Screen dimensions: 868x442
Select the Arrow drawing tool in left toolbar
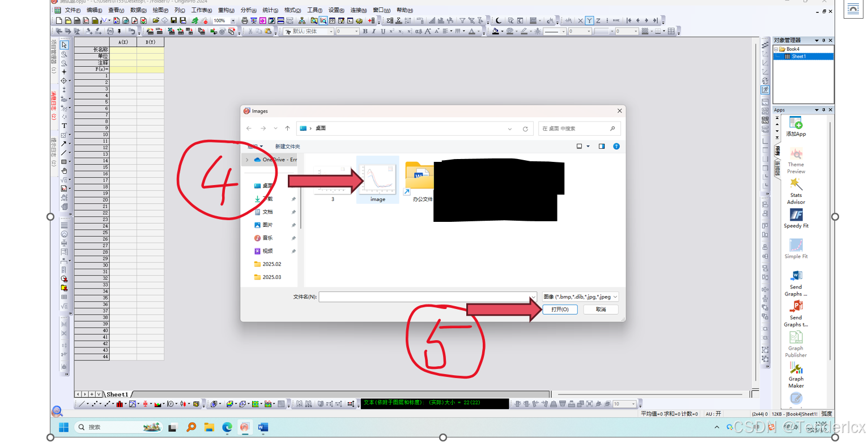(64, 144)
